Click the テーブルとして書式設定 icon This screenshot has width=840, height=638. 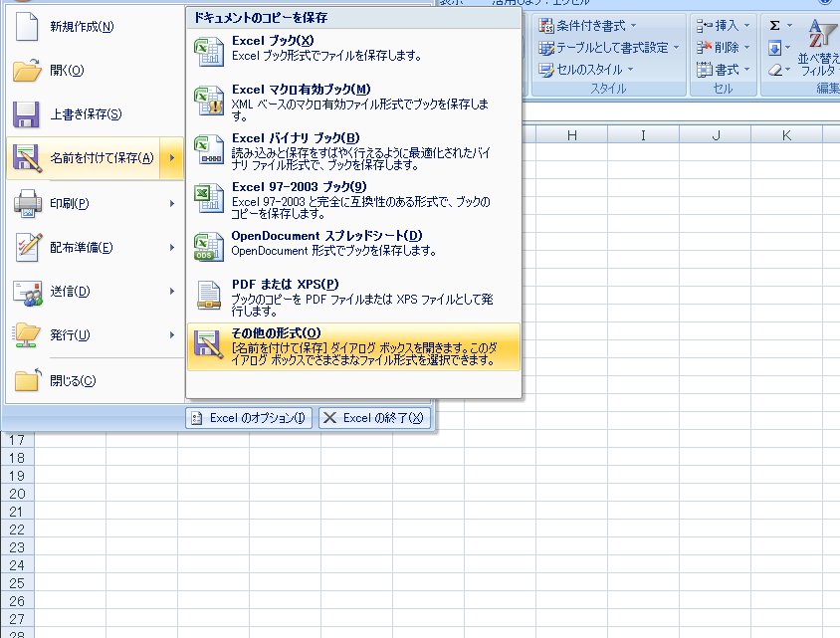point(545,48)
